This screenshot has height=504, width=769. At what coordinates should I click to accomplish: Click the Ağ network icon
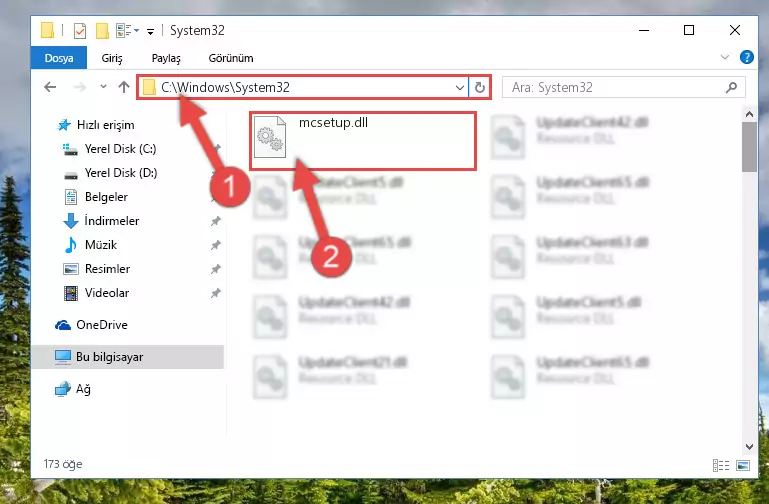click(x=63, y=389)
